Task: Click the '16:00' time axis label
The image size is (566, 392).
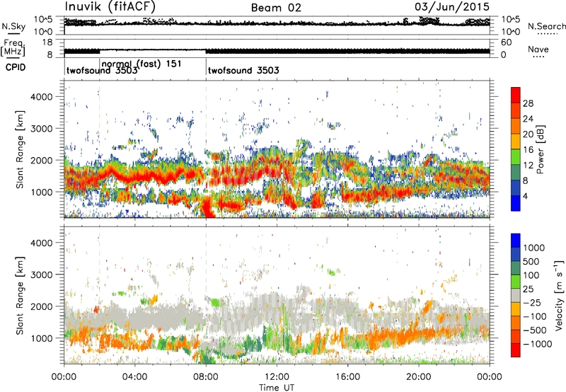Action: point(347,377)
